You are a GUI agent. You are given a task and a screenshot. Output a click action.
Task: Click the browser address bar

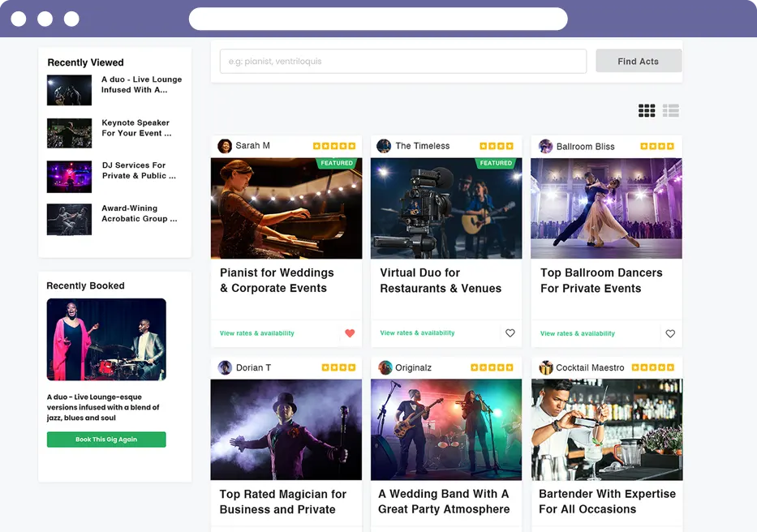point(378,19)
